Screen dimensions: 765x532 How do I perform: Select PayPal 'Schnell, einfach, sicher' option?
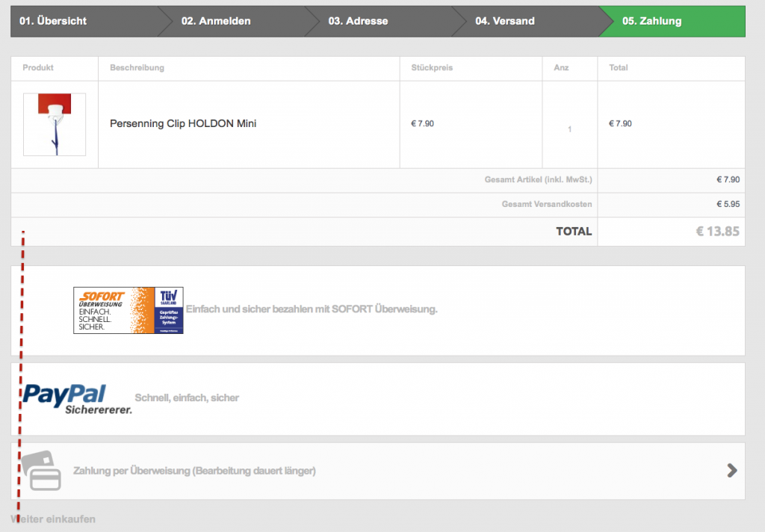click(187, 398)
